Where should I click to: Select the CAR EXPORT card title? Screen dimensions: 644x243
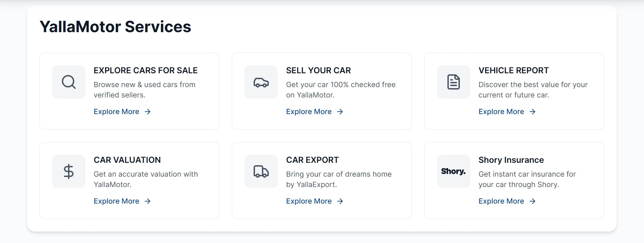tap(312, 160)
